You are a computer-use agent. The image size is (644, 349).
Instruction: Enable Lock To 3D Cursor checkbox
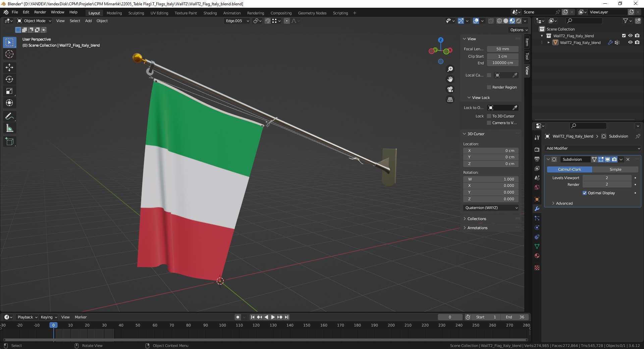tap(489, 116)
